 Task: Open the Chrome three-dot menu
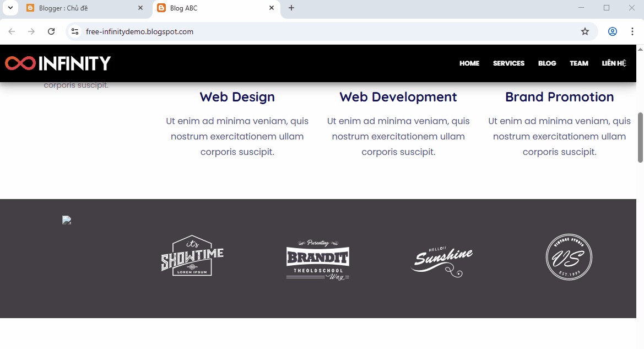point(632,31)
